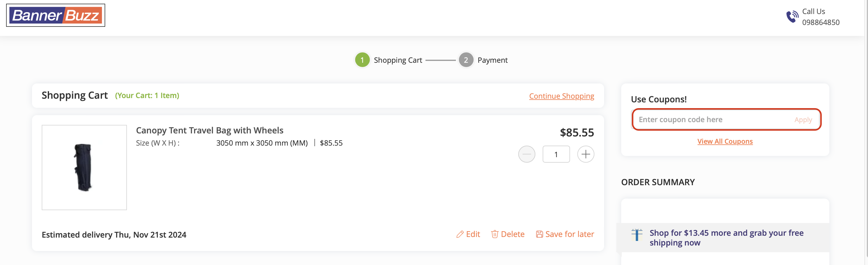The width and height of the screenshot is (868, 265).
Task: Increase quantity with the plus button
Action: click(586, 154)
